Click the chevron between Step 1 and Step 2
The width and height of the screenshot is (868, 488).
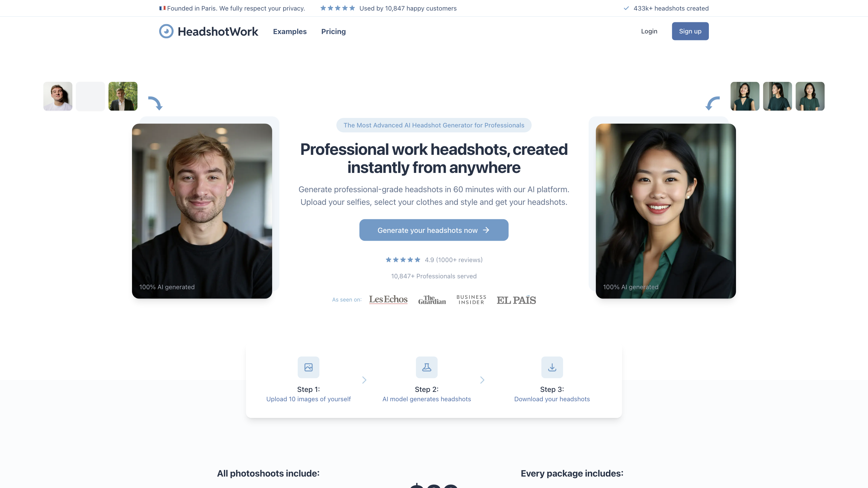364,380
